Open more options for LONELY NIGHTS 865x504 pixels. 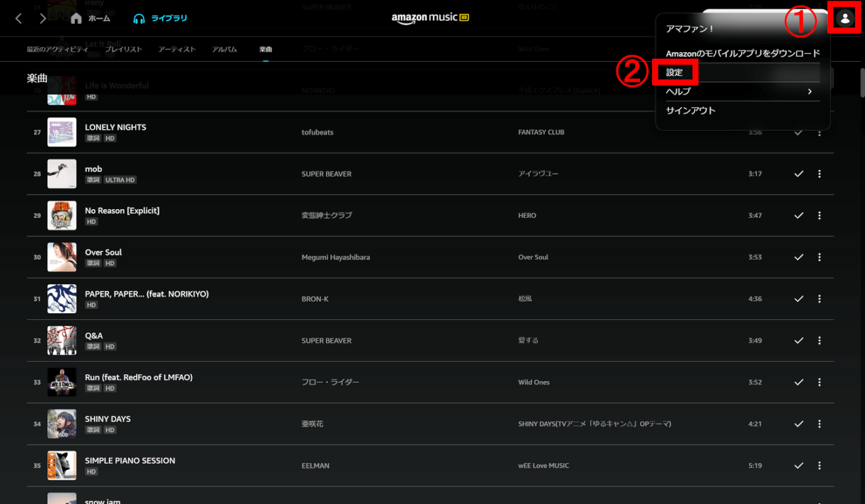pyautogui.click(x=820, y=132)
